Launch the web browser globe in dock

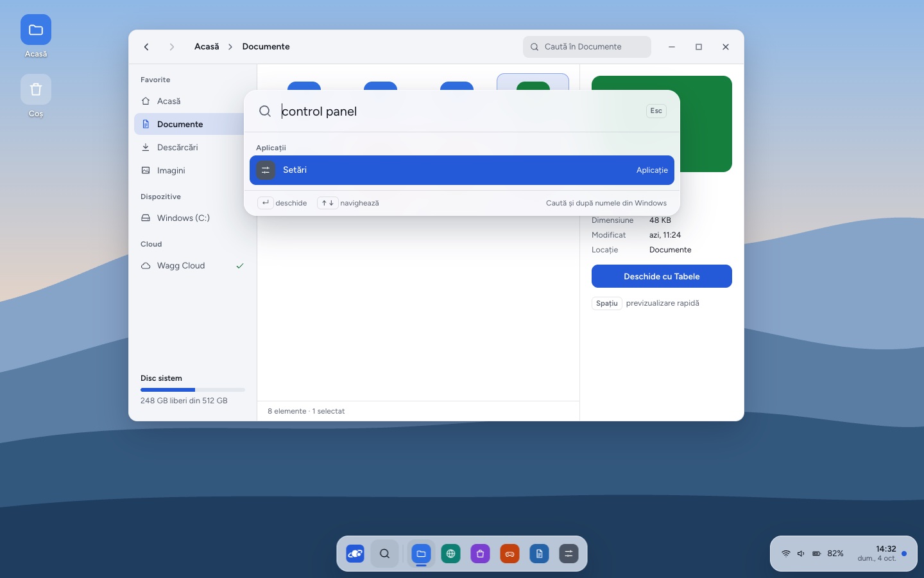pos(450,554)
